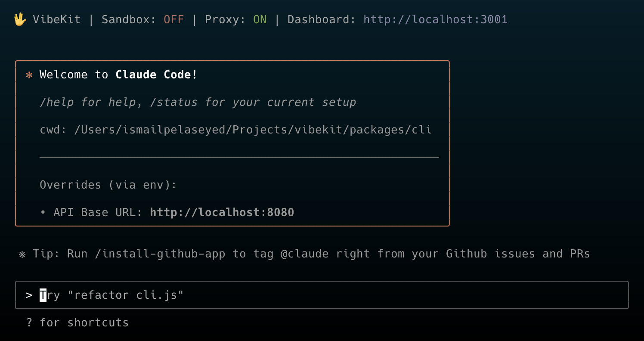Click the highlighted cursor block in prompt

(43, 295)
